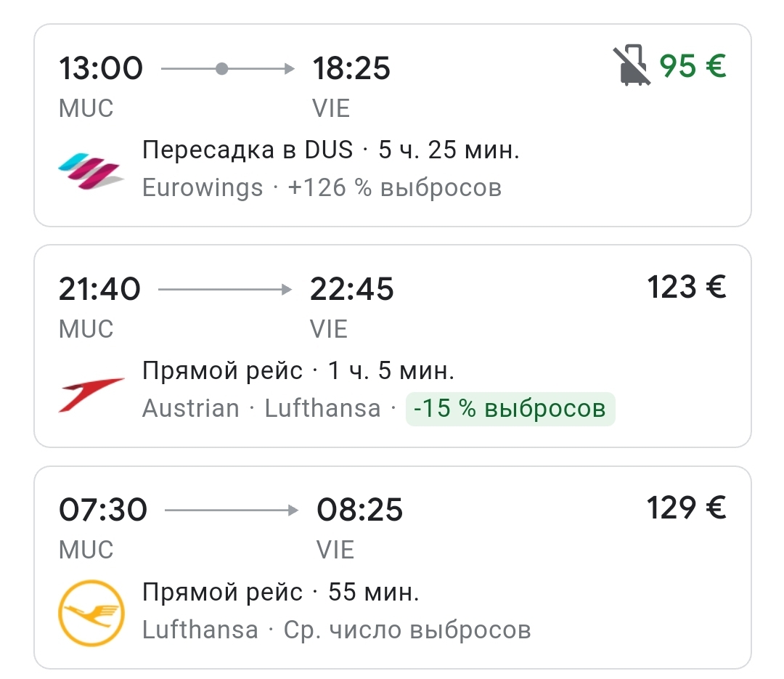Click the 07:30 departure time
Image resolution: width=784 pixels, height=679 pixels.
tap(103, 511)
